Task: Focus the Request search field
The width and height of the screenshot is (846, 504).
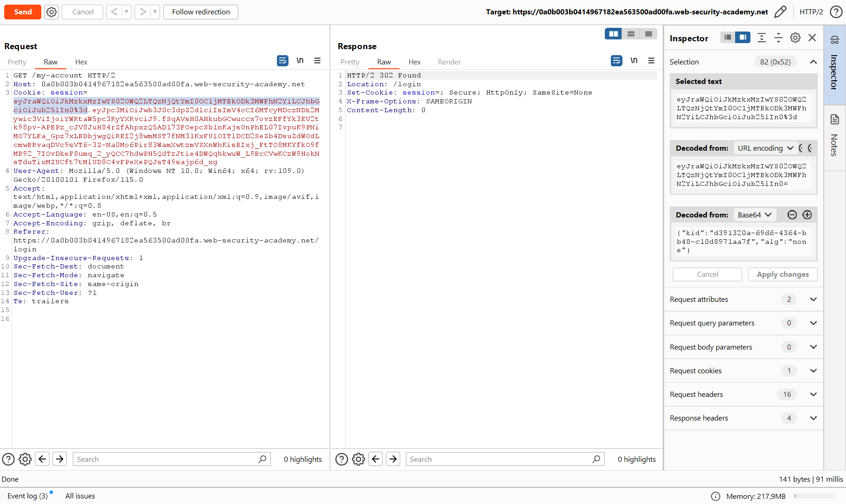Action: 172,459
